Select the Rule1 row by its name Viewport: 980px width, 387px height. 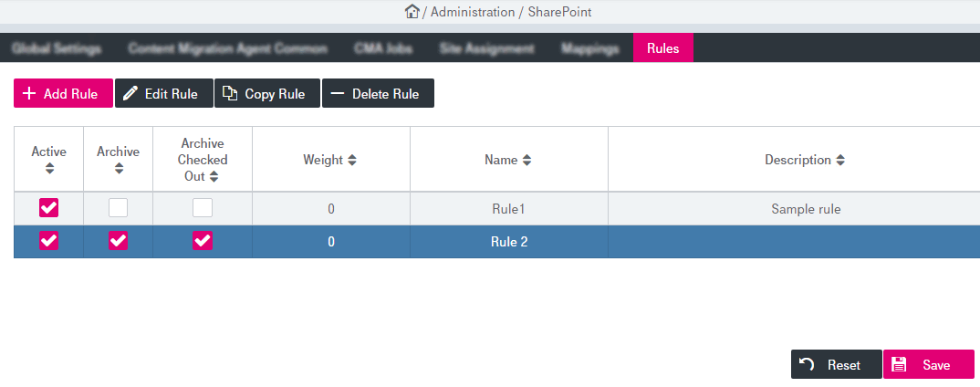[x=508, y=209]
